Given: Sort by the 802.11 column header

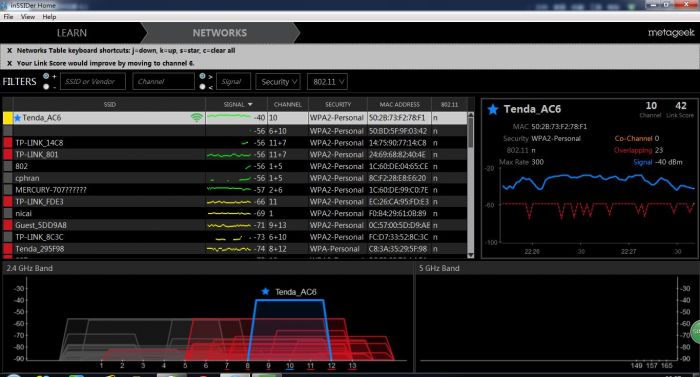Looking at the screenshot, I should tap(450, 104).
